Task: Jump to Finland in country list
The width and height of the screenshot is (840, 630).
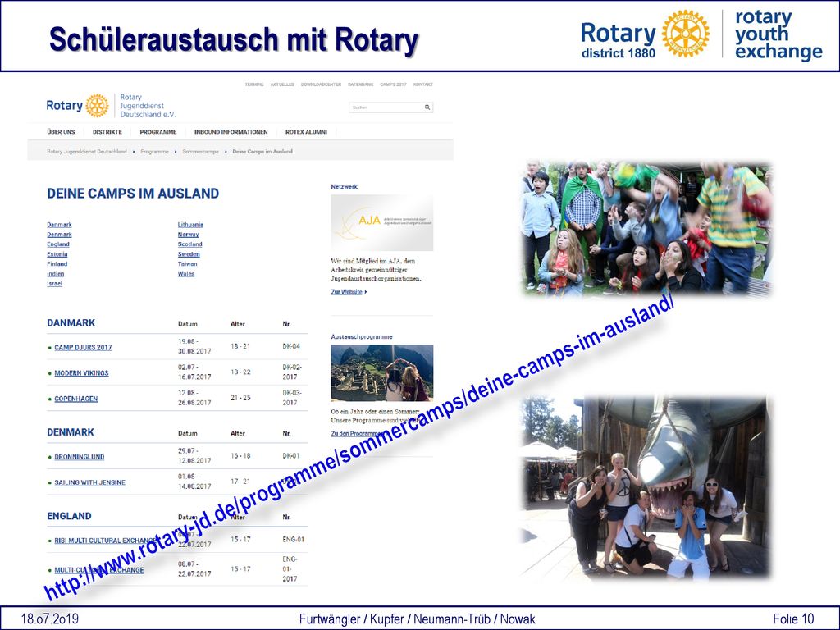Action: pyautogui.click(x=57, y=264)
